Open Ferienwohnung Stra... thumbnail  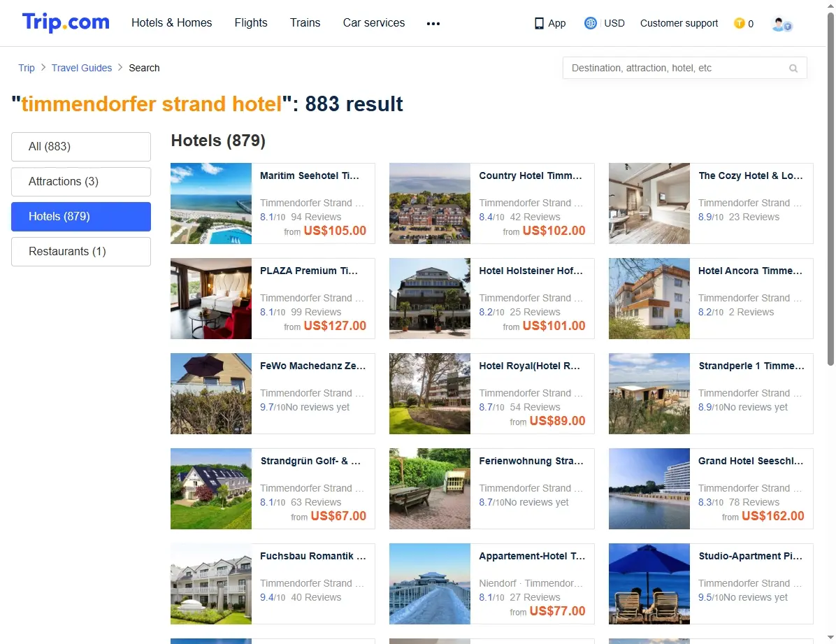click(430, 489)
